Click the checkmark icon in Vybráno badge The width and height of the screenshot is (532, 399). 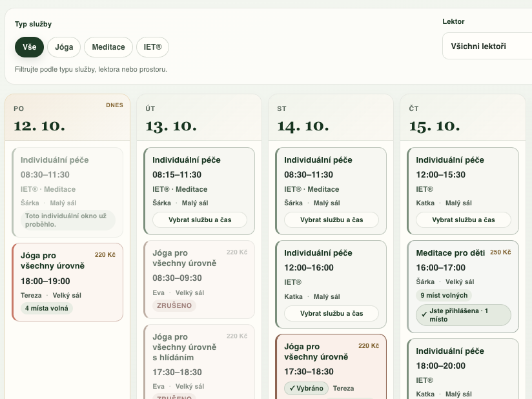[292, 388]
